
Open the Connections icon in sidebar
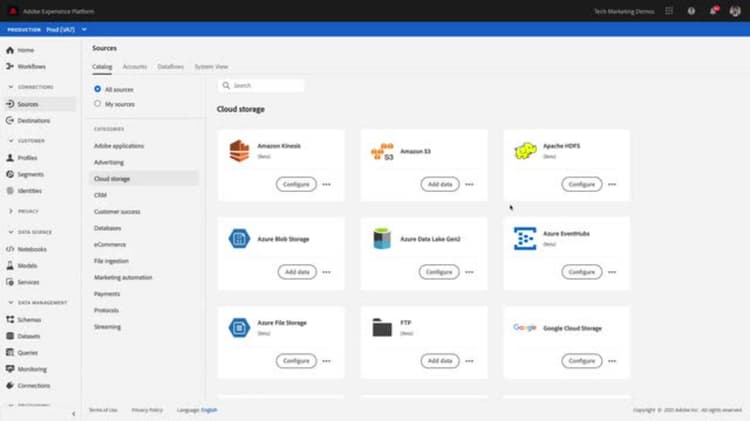10,386
